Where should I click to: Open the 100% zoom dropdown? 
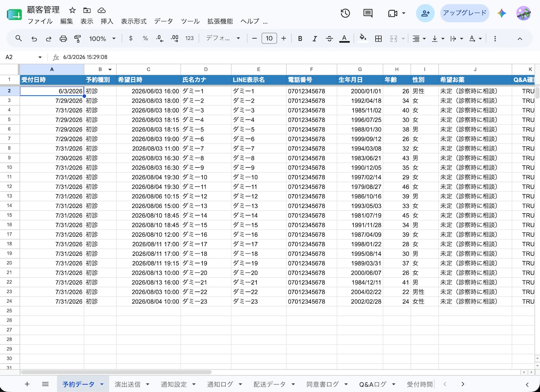pyautogui.click(x=102, y=38)
